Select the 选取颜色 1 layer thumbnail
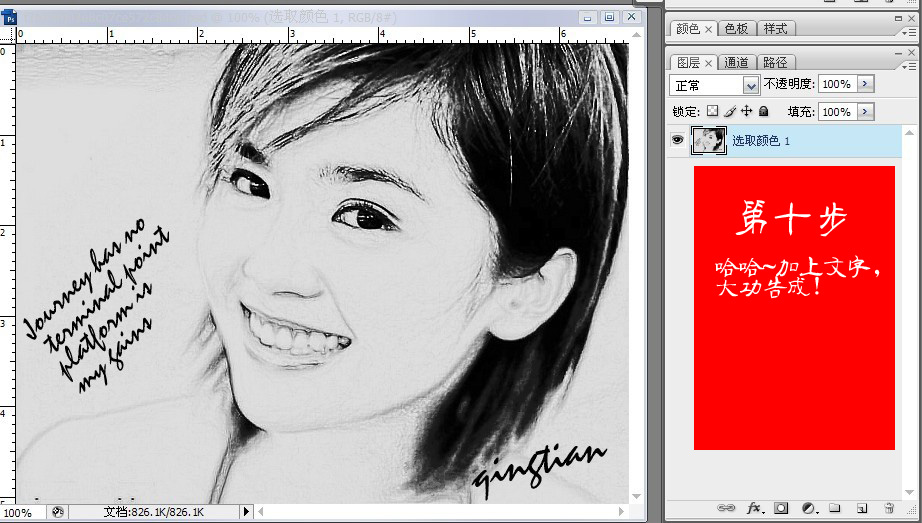922x523 pixels. point(708,141)
